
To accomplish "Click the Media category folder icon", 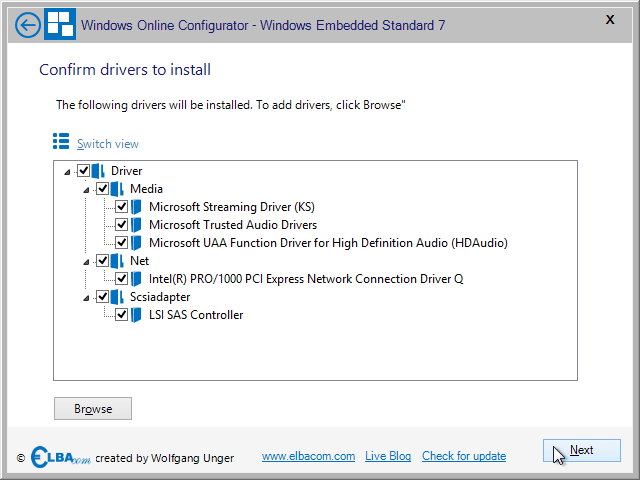I will 117,189.
